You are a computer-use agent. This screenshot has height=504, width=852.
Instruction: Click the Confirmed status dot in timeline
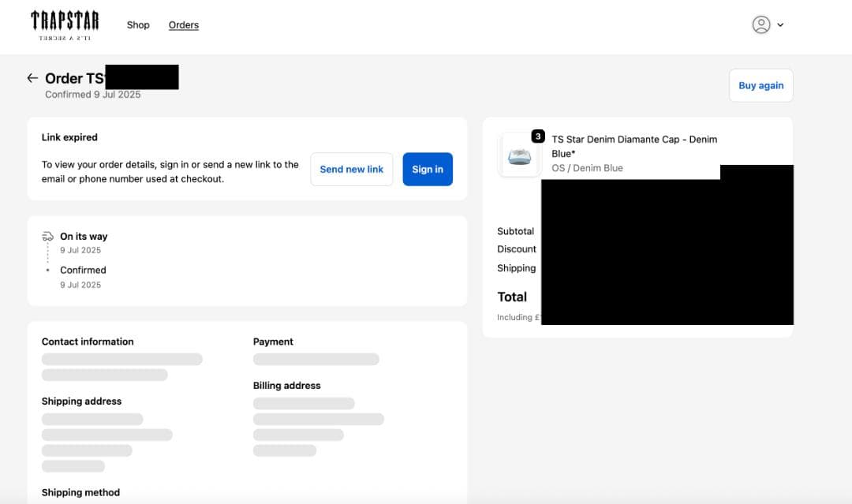[47, 271]
